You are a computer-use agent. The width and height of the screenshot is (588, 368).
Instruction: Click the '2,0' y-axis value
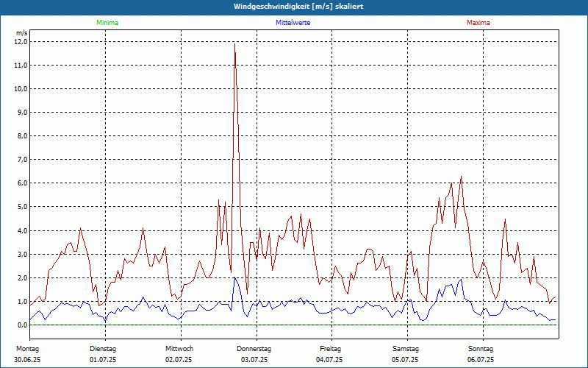click(23, 278)
